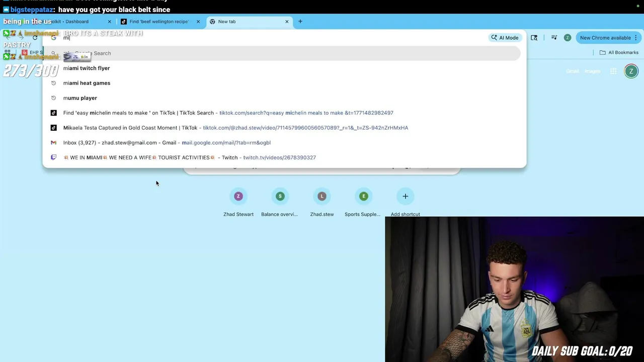
Task: Open the Zhad Stewart shortcut
Action: 238,203
